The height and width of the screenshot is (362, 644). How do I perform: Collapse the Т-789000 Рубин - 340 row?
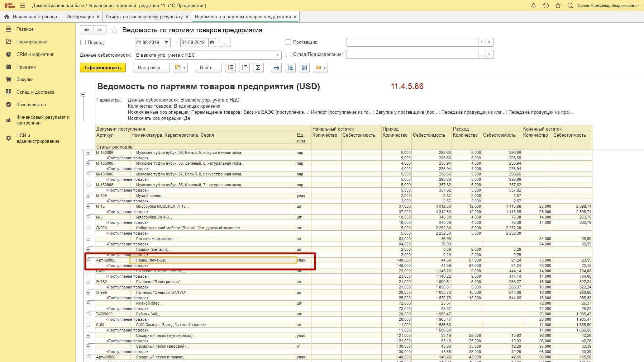88,314
